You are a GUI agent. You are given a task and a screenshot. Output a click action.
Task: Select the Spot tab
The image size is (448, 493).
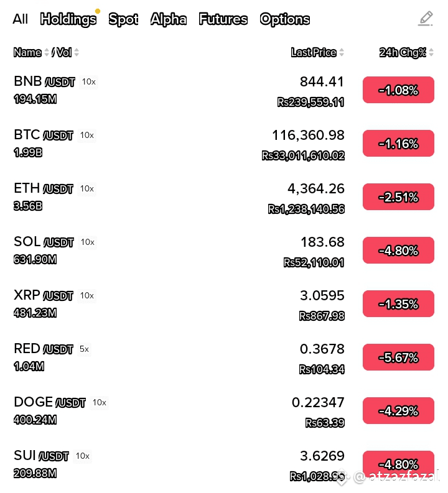tap(123, 19)
